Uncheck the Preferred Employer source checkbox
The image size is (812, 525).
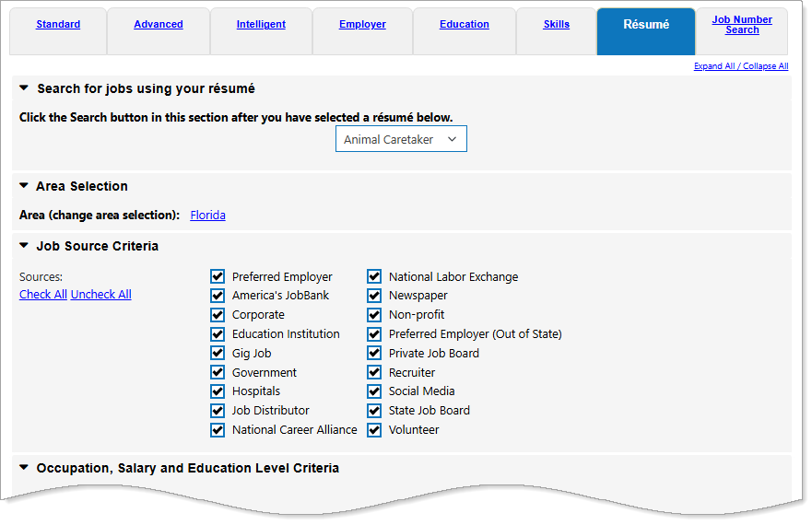click(x=218, y=276)
